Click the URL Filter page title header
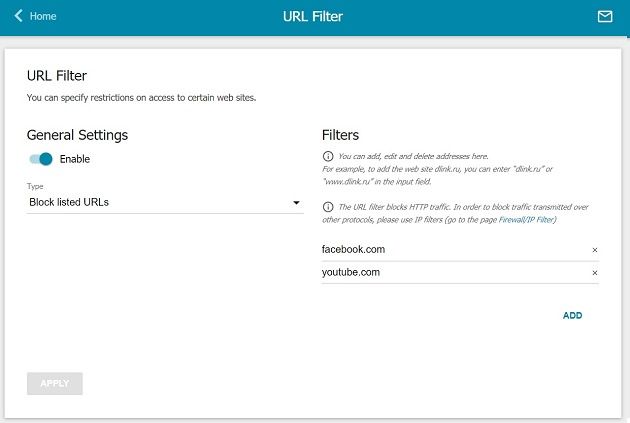Viewport: 630px width, 423px height. pos(313,16)
